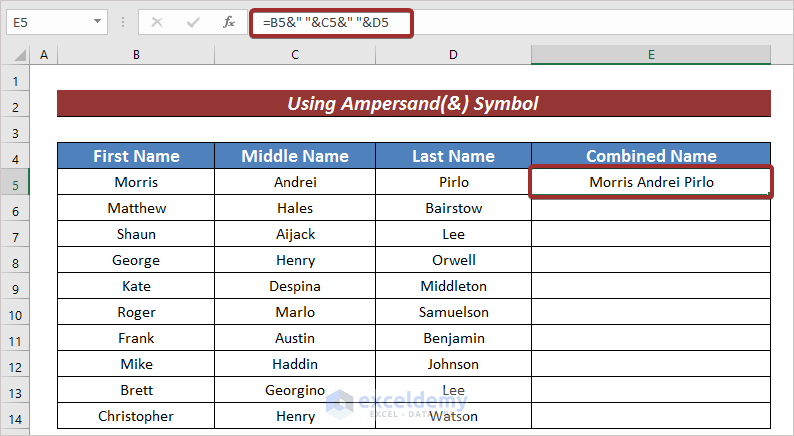Select the 'Brett' cell
794x436 pixels.
click(136, 389)
